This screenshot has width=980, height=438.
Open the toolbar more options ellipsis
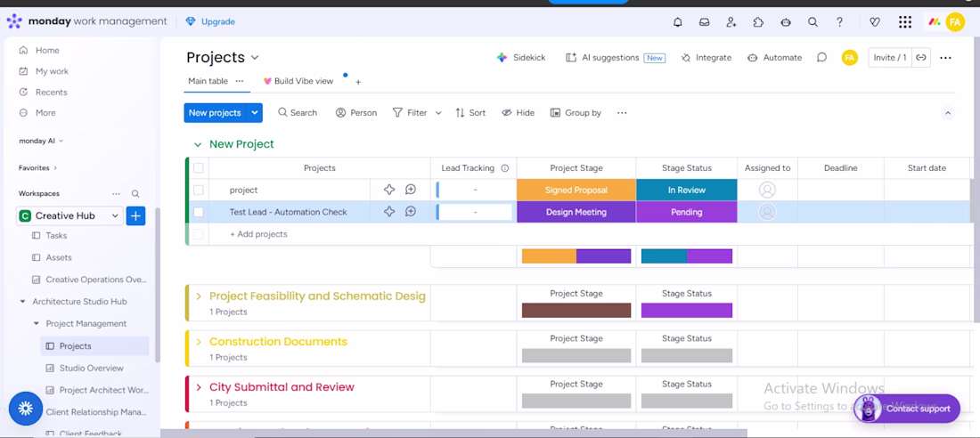pos(621,113)
